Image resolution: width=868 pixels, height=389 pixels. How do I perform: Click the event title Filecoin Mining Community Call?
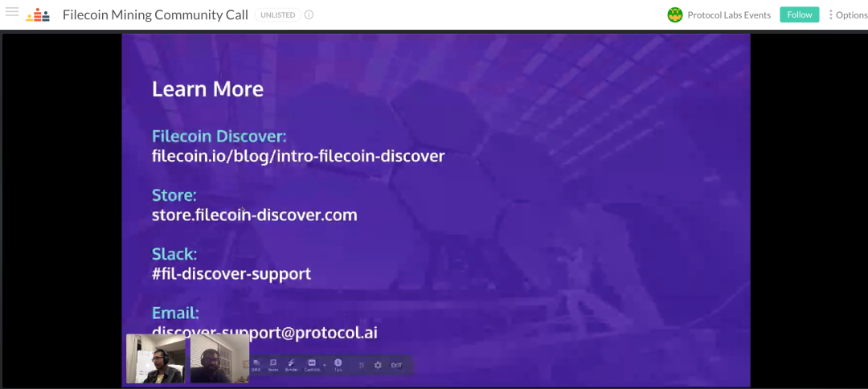(155, 15)
